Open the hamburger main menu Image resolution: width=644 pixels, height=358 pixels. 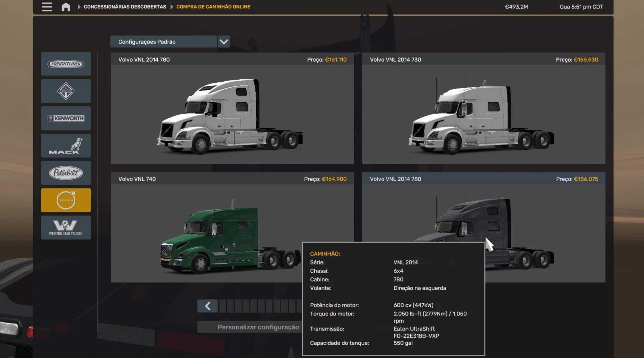click(47, 7)
